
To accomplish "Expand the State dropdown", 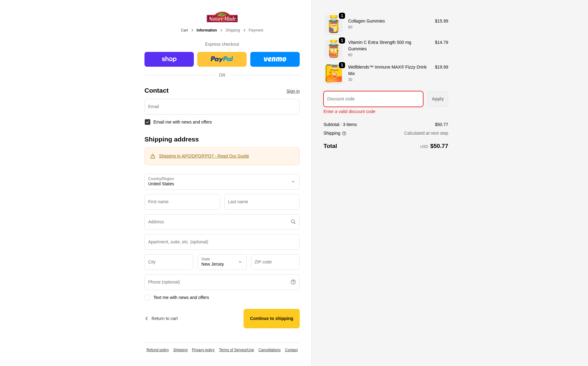I will tap(222, 262).
